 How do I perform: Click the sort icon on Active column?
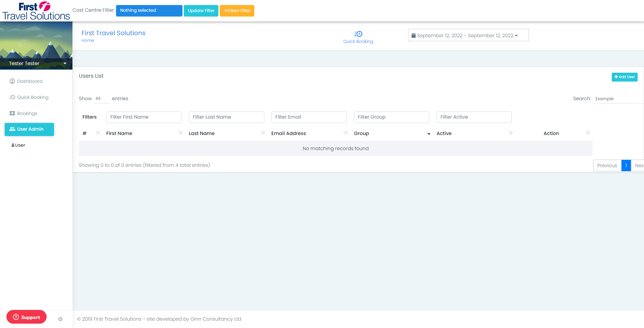(x=511, y=133)
